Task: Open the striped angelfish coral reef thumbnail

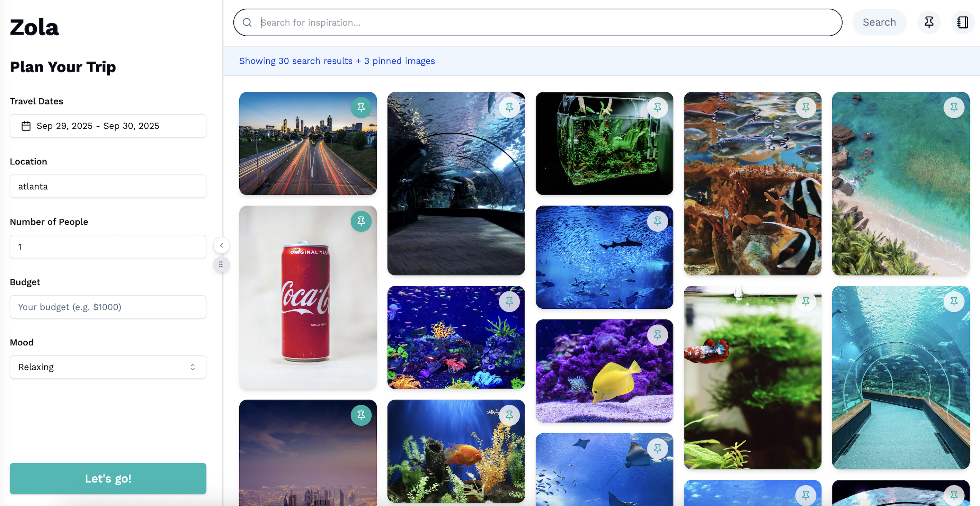Action: (752, 190)
